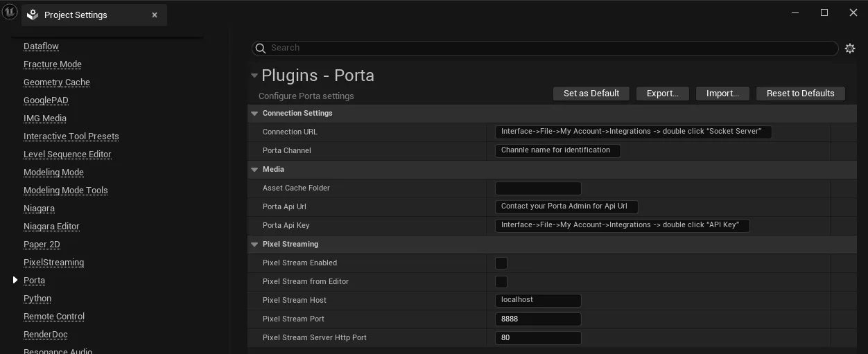Click the Porta Channel label
The image size is (868, 354).
click(x=287, y=150)
